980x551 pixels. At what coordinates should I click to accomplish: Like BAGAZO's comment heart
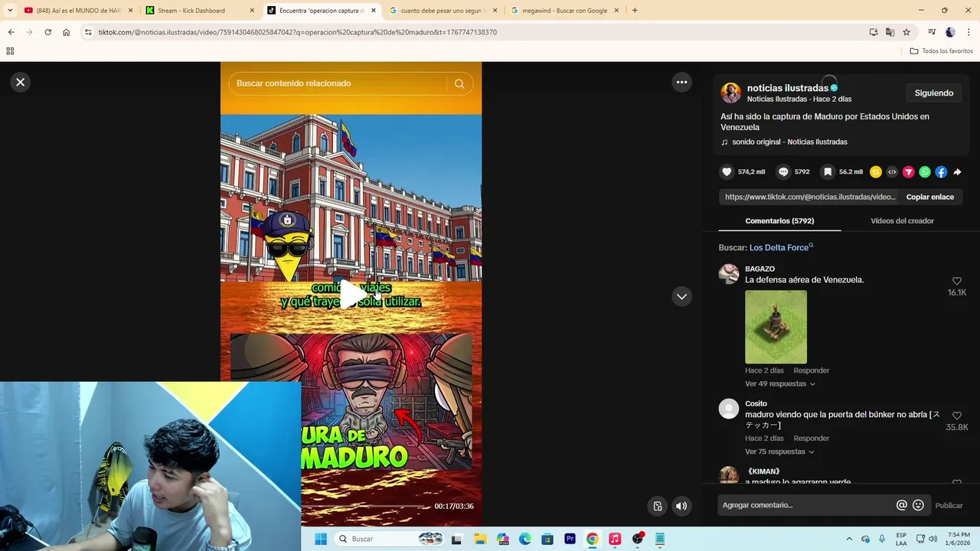coord(957,281)
